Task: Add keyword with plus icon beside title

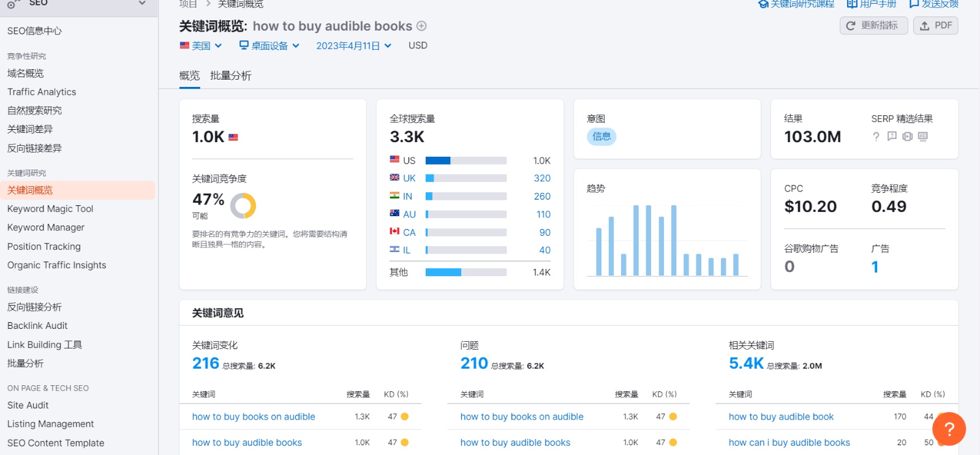Action: [x=421, y=26]
